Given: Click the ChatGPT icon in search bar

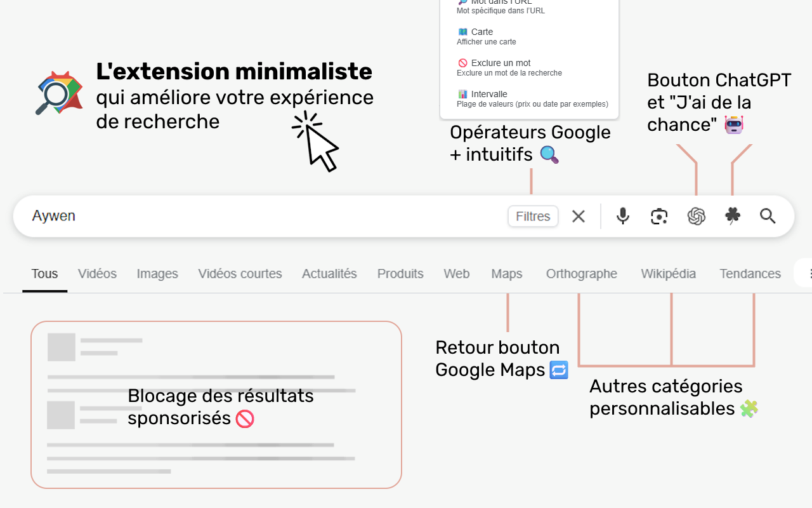Looking at the screenshot, I should pyautogui.click(x=696, y=217).
